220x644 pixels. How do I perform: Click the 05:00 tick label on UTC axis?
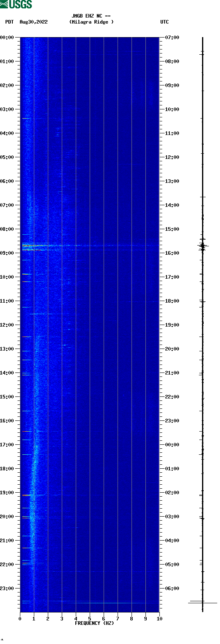pyautogui.click(x=172, y=564)
